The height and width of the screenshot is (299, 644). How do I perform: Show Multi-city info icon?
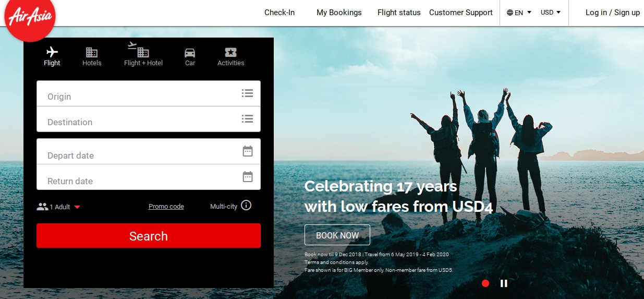pos(246,206)
